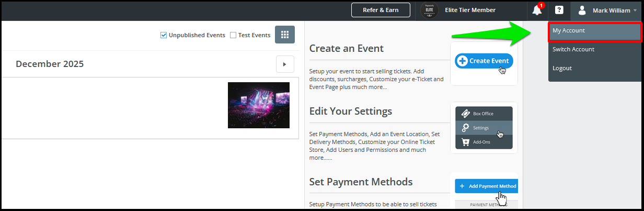Image resolution: width=644 pixels, height=211 pixels.
Task: Click the user profile avatar icon
Action: tap(582, 10)
